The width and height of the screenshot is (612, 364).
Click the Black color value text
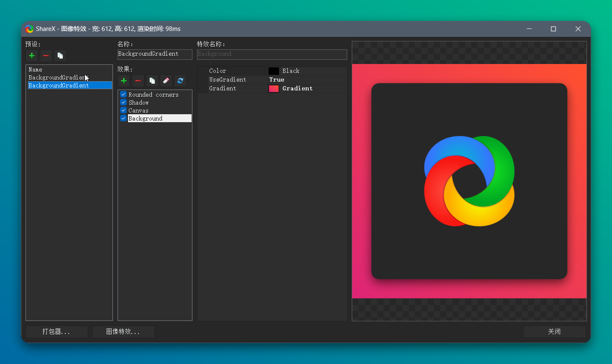291,71
